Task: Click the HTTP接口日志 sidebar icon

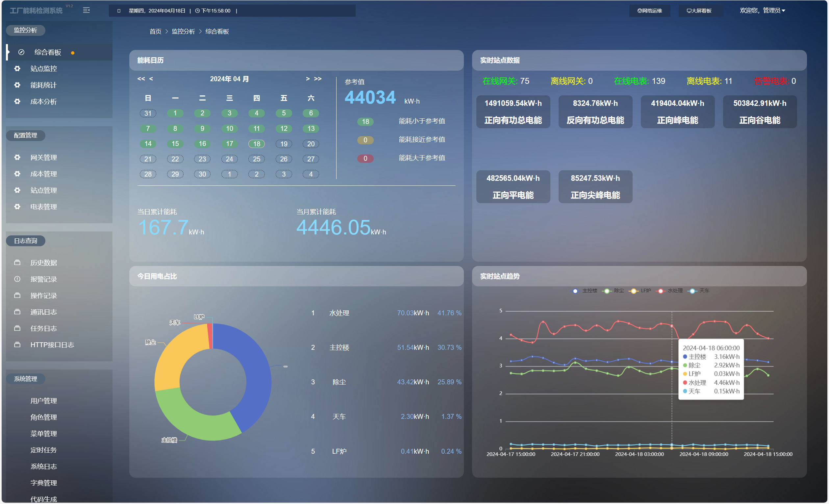Action: tap(17, 345)
